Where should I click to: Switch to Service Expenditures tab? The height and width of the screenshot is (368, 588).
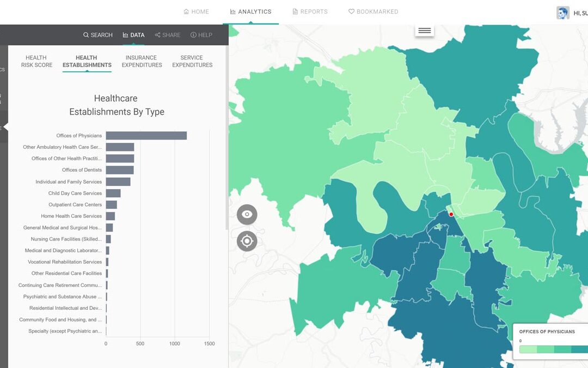(x=192, y=61)
